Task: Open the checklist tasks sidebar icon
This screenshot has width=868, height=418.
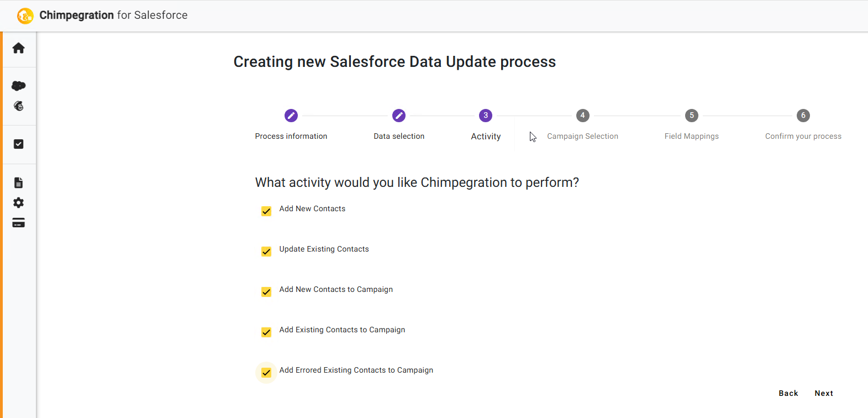Action: click(18, 144)
